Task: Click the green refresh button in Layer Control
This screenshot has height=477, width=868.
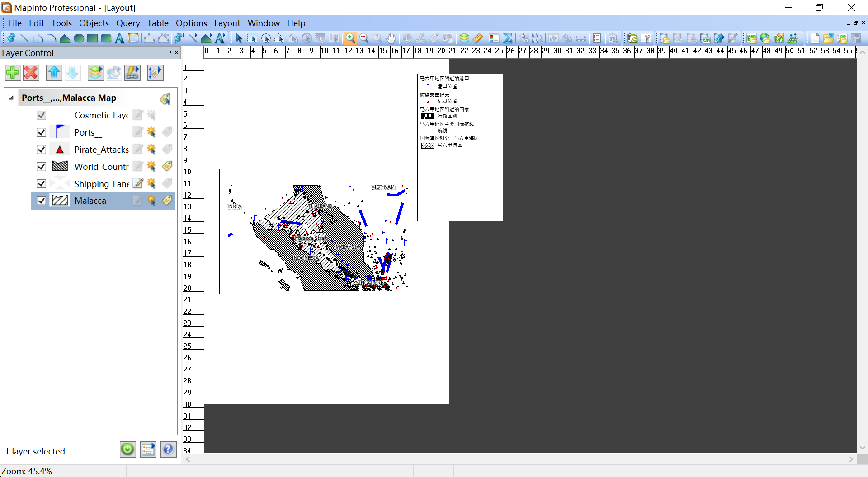Action: pyautogui.click(x=127, y=449)
